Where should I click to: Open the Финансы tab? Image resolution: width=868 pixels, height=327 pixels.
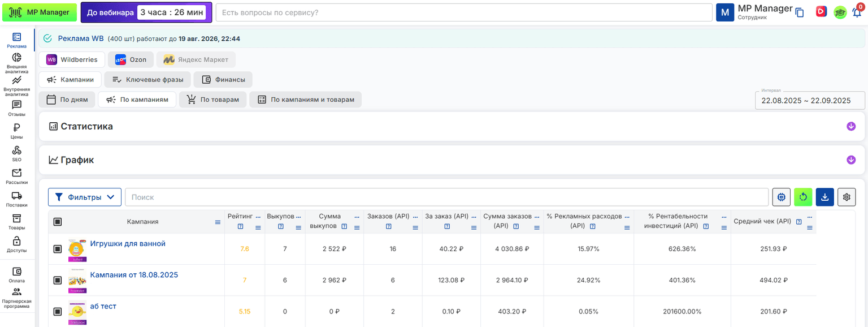pyautogui.click(x=223, y=80)
